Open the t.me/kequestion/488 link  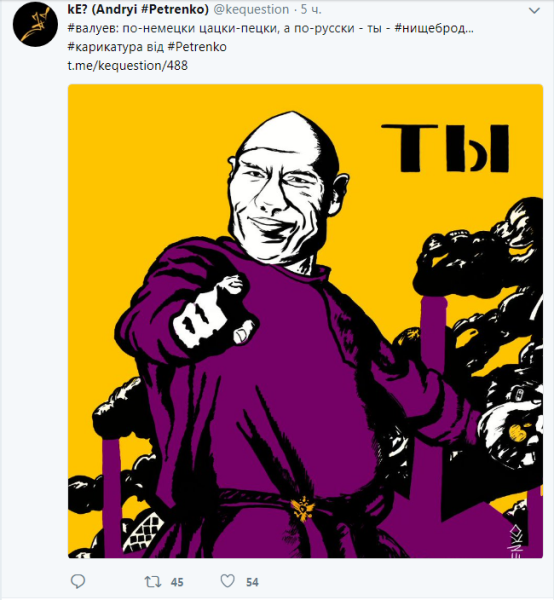127,65
